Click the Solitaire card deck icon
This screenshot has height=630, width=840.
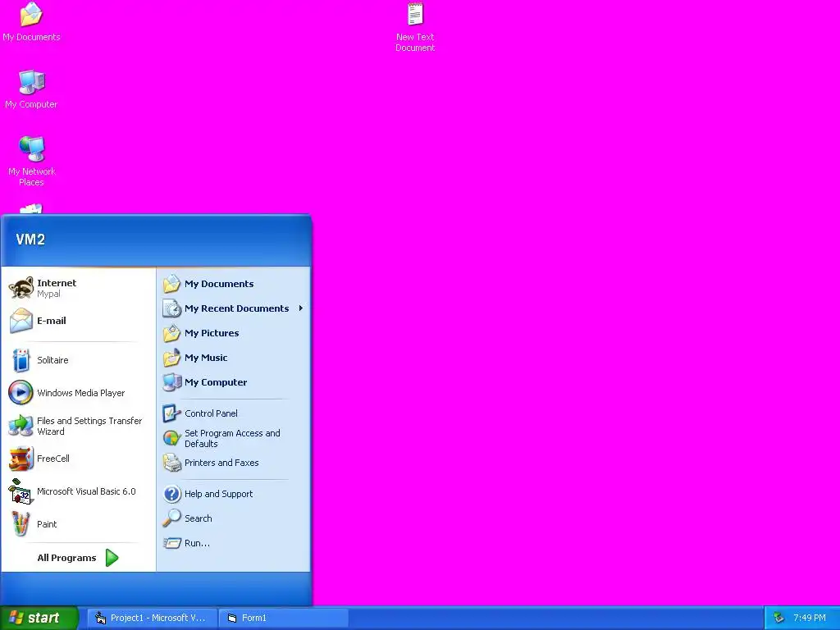(21, 360)
